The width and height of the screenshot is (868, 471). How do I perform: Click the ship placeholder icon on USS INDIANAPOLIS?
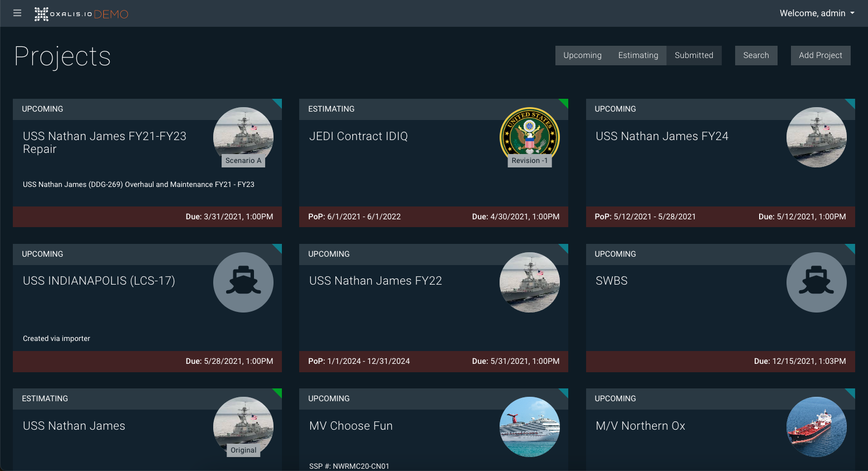[x=243, y=282]
